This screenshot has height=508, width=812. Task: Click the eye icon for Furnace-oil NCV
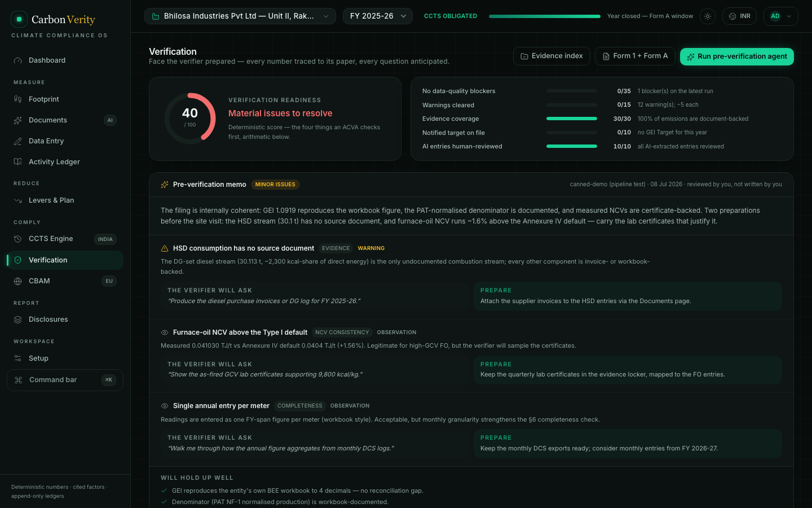[165, 332]
